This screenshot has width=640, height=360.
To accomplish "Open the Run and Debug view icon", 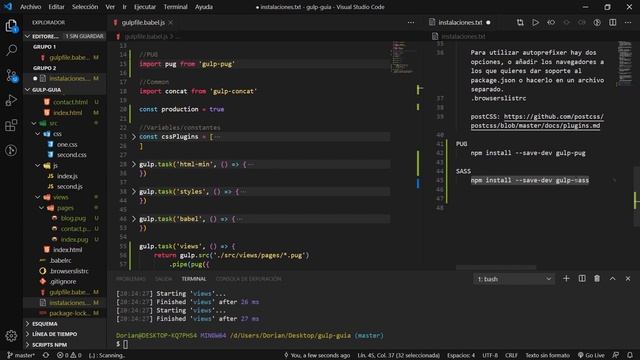I will (x=11, y=100).
